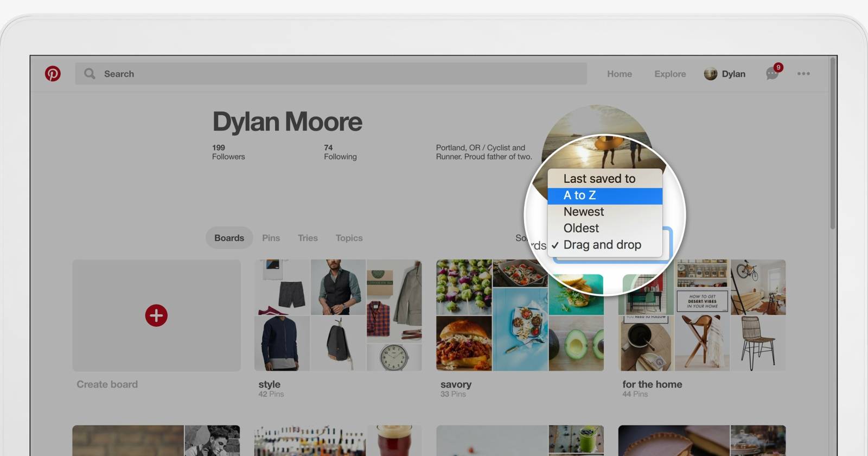Focus the Search input field
868x456 pixels.
tap(331, 73)
